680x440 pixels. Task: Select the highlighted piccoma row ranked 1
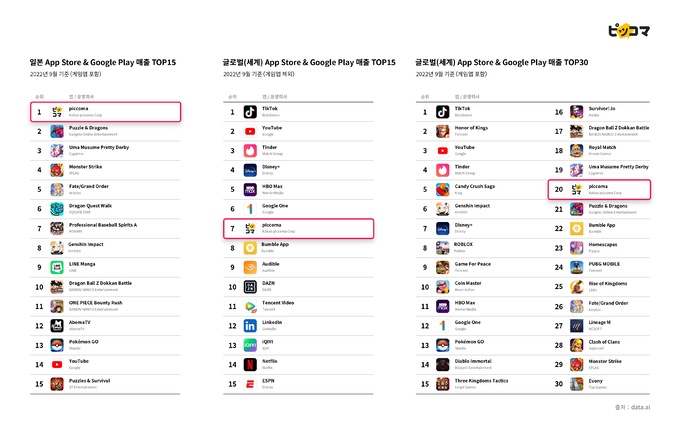105,112
